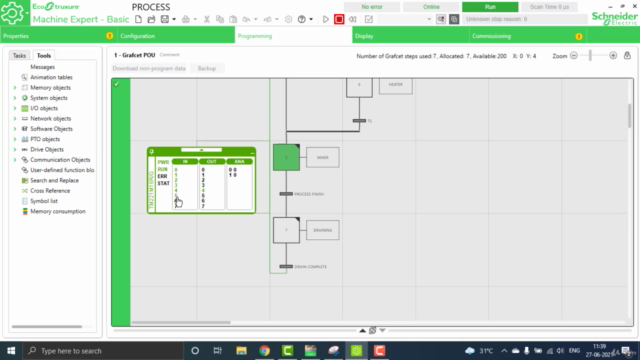Select the active green Grafcet step box
This screenshot has width=640, height=360.
(286, 157)
